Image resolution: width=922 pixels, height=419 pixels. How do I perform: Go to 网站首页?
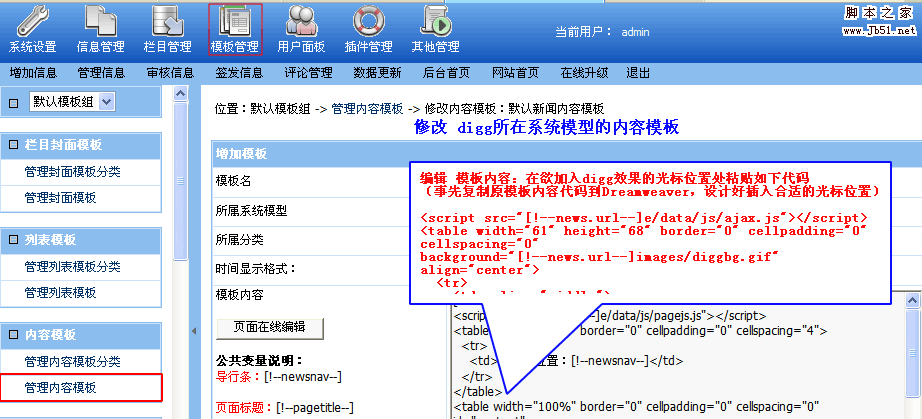pyautogui.click(x=515, y=73)
